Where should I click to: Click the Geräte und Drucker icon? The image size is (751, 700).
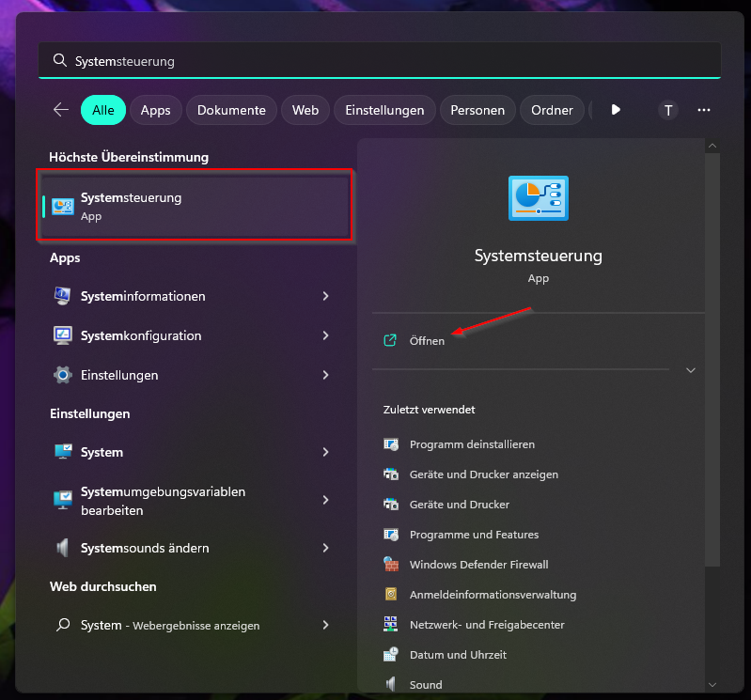click(x=391, y=505)
